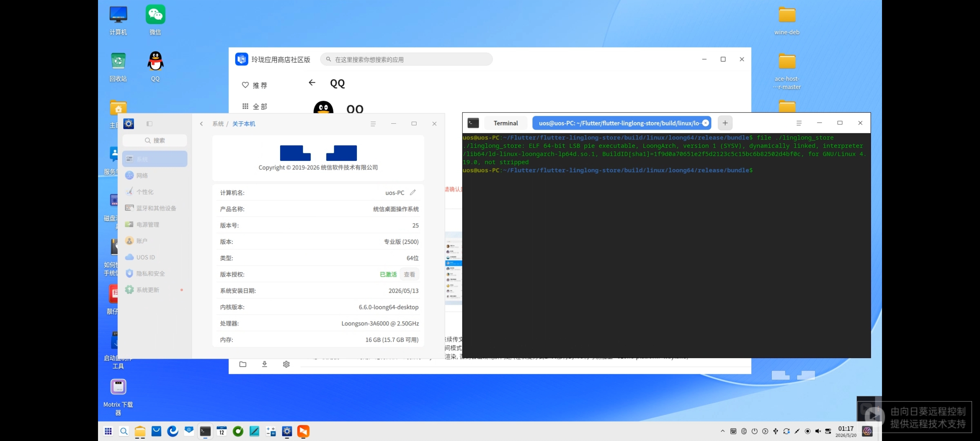Screen dimensions: 980x441
Task: Open the blue swirl browser in the taskbar
Action: coord(173,431)
